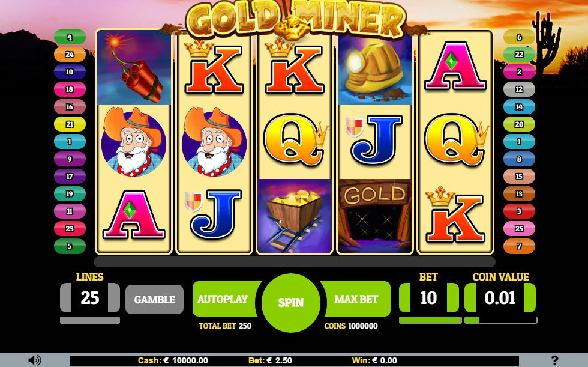Click the gold cart symbol
Viewport: 588px width, 367px height.
[x=295, y=216]
